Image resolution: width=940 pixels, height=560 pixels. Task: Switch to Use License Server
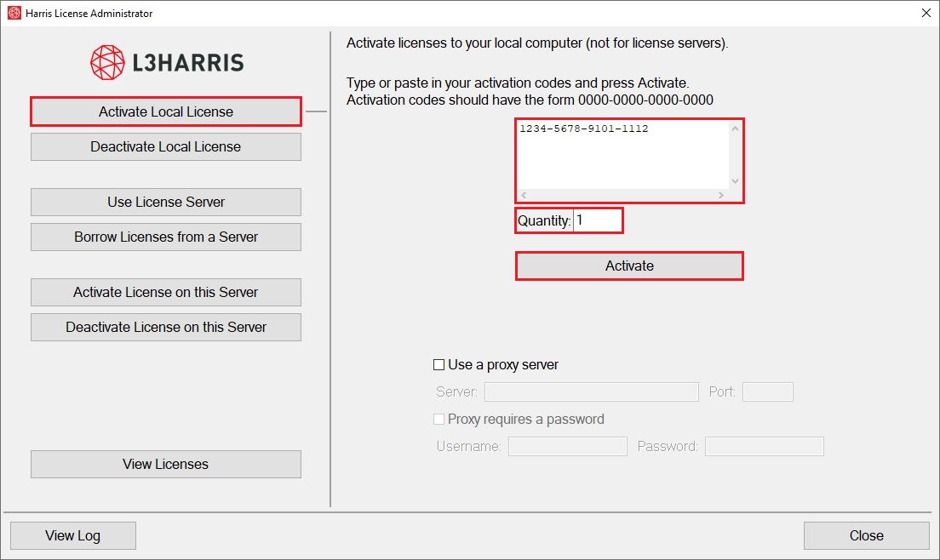[x=166, y=202]
